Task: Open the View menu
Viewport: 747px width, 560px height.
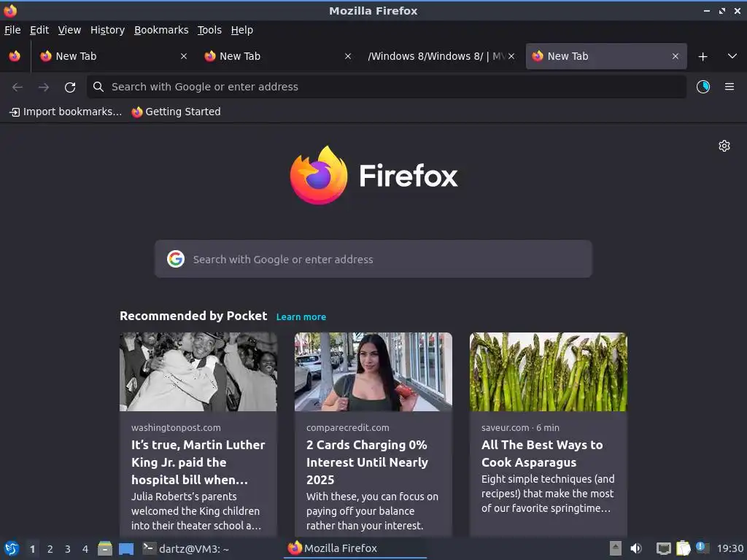Action: (x=69, y=30)
